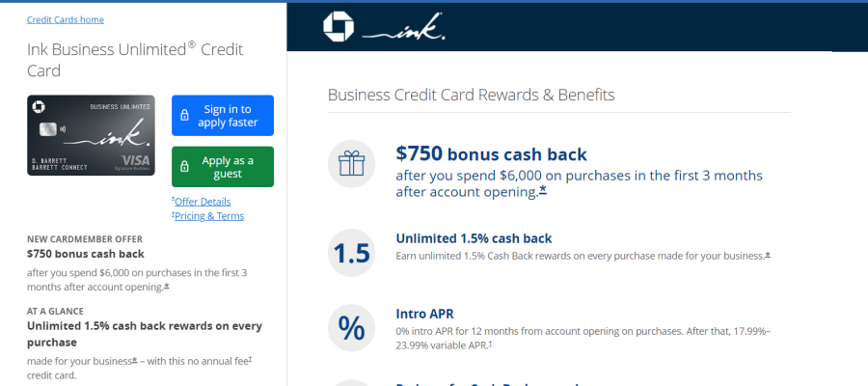Click the gift box bonus icon

pos(351,164)
